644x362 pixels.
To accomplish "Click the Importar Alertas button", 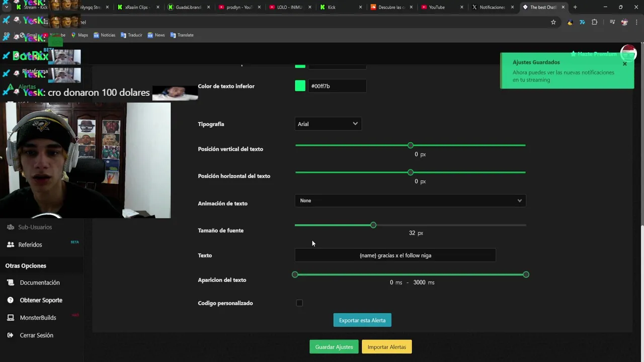I will (x=387, y=347).
